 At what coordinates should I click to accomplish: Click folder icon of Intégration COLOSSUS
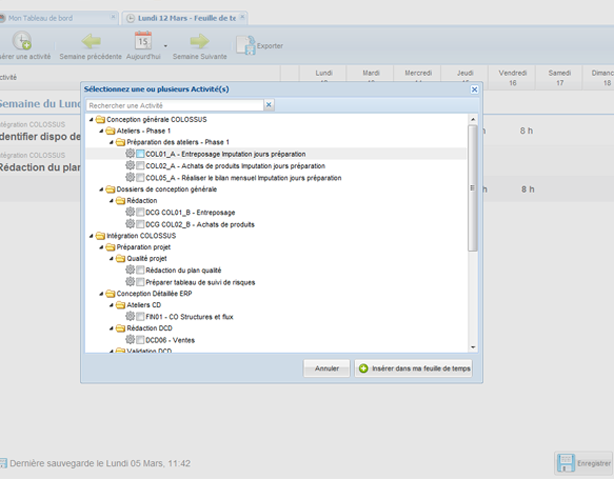point(101,235)
